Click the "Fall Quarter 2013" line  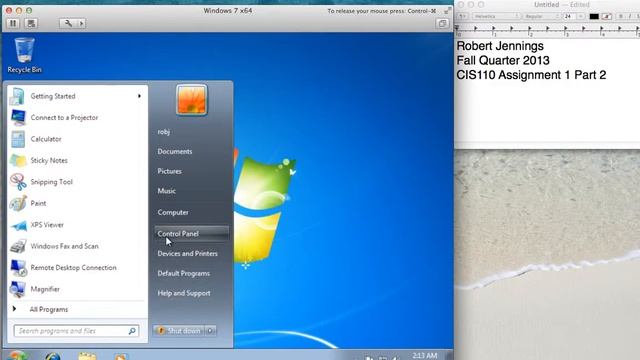(503, 60)
